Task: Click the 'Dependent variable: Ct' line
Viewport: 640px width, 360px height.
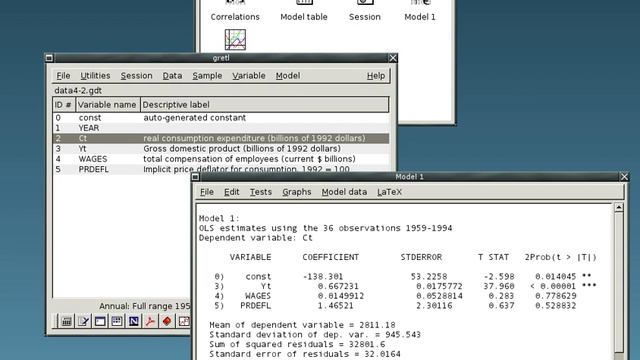Action: (256, 238)
